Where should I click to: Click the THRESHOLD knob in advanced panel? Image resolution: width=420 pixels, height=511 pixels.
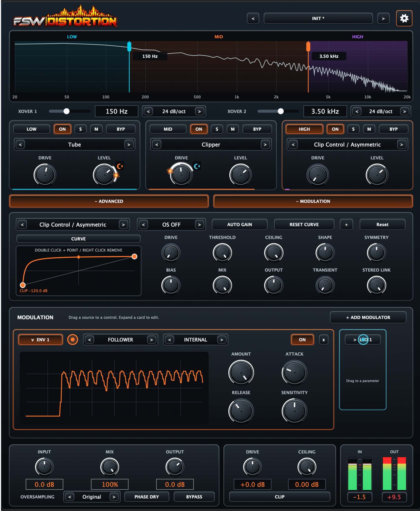point(222,253)
